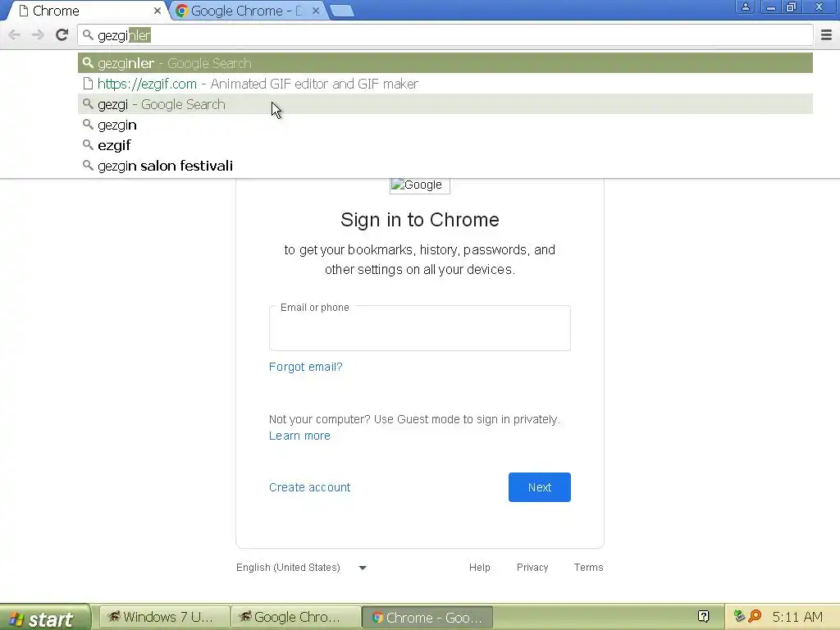Image resolution: width=840 pixels, height=630 pixels.
Task: Reload the current page
Action: (x=62, y=34)
